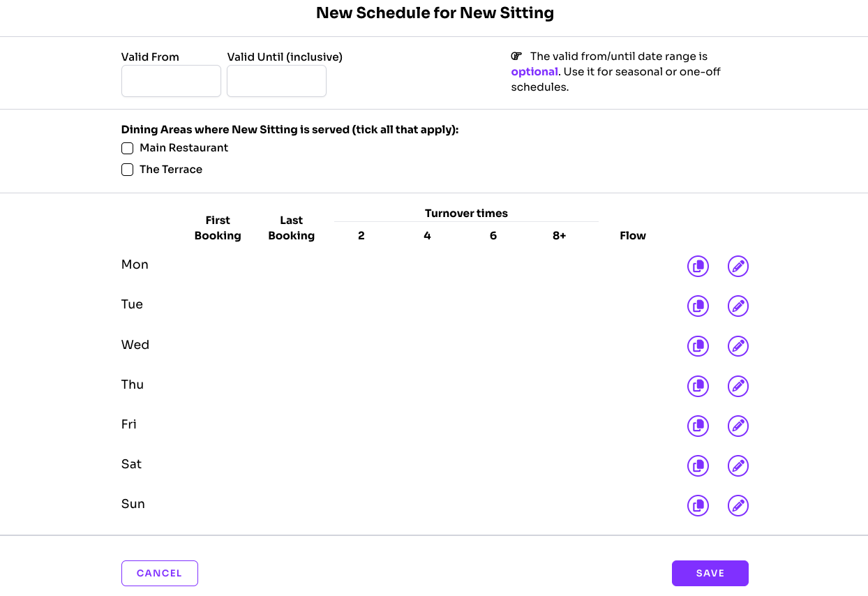Open the Thursday edit pencil icon

[x=738, y=386]
